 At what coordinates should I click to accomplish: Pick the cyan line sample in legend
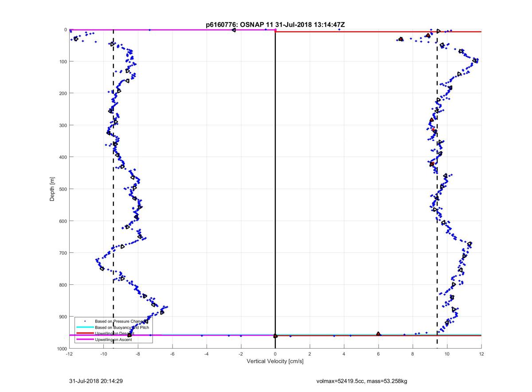click(x=85, y=327)
